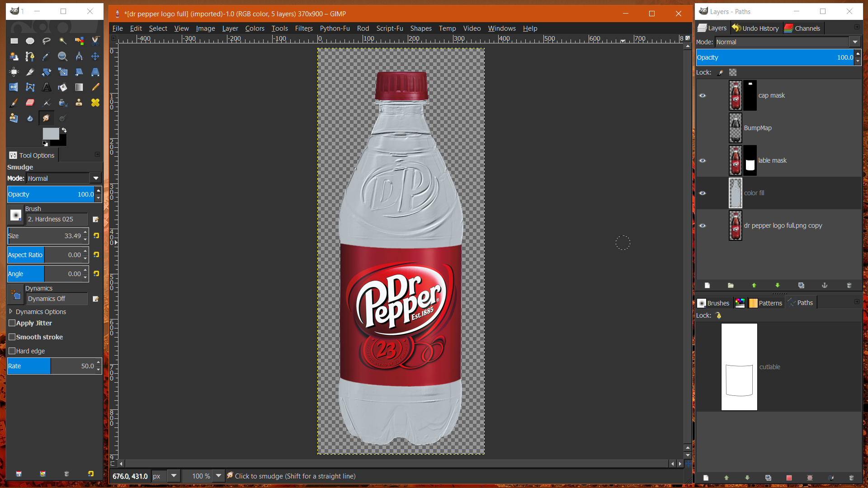This screenshot has height=488, width=868.
Task: Expand the Dynamics Options section
Action: click(x=11, y=312)
